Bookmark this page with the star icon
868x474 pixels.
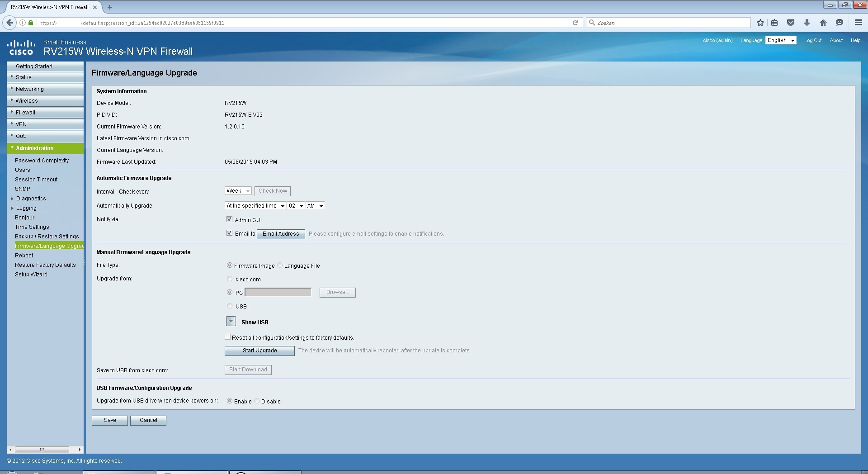coord(760,23)
